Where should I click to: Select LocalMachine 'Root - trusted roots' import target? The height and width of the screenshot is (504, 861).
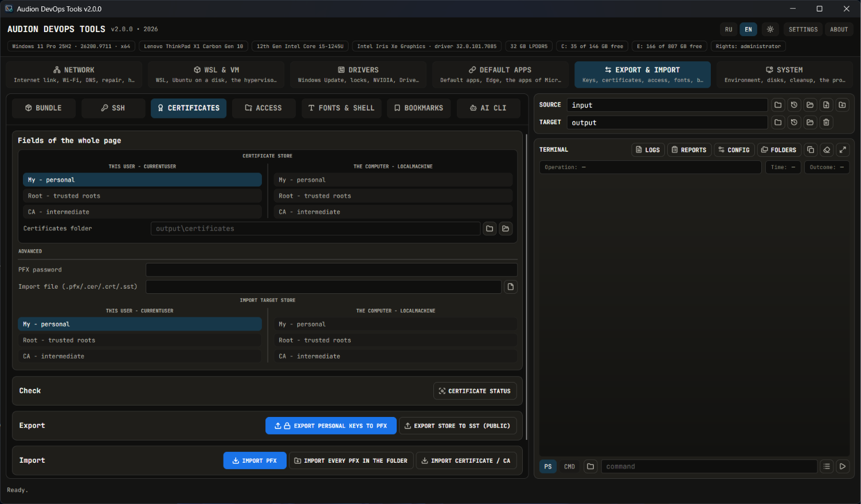tap(396, 340)
